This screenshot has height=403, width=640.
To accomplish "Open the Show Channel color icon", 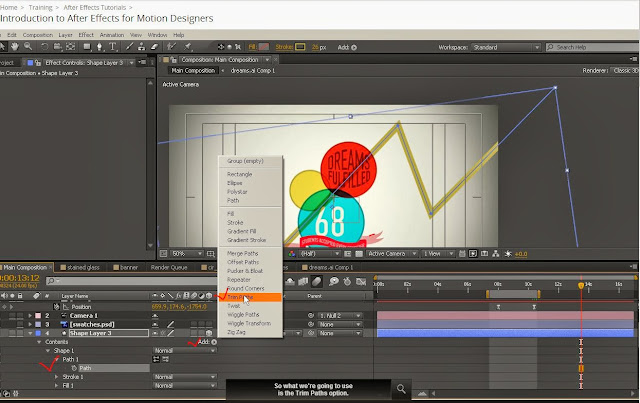I will point(292,254).
